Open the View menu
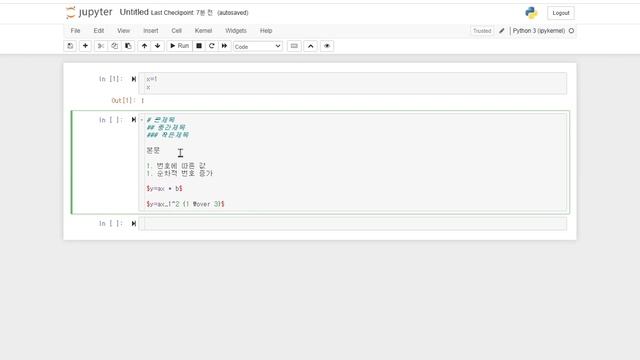 [x=123, y=31]
